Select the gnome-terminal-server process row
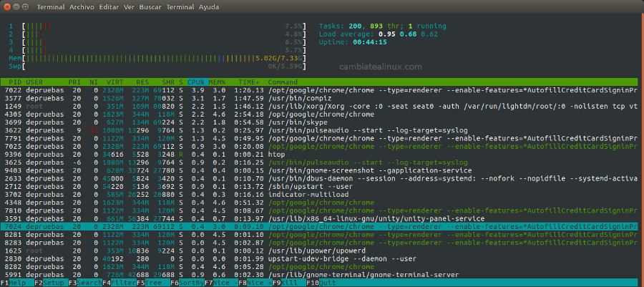 pos(318,275)
